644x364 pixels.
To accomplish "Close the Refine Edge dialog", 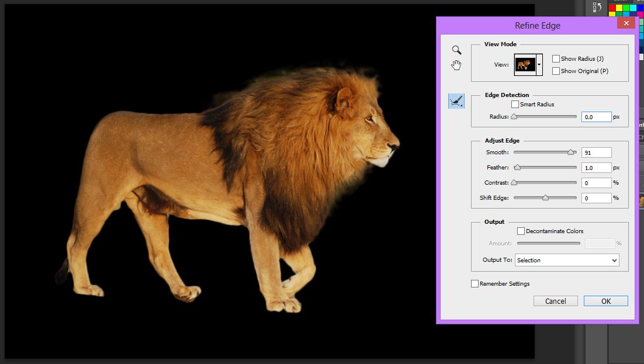I will click(626, 23).
